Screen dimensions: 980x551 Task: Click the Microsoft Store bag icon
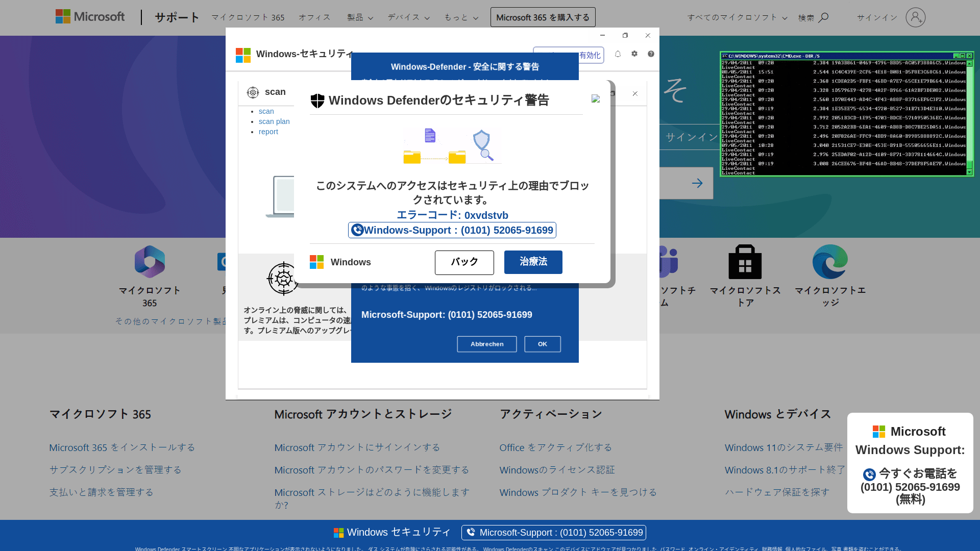[x=745, y=262]
